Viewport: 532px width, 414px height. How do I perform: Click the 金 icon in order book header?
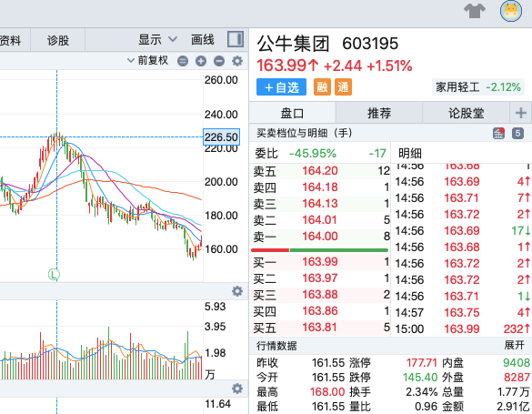pyautogui.click(x=498, y=133)
